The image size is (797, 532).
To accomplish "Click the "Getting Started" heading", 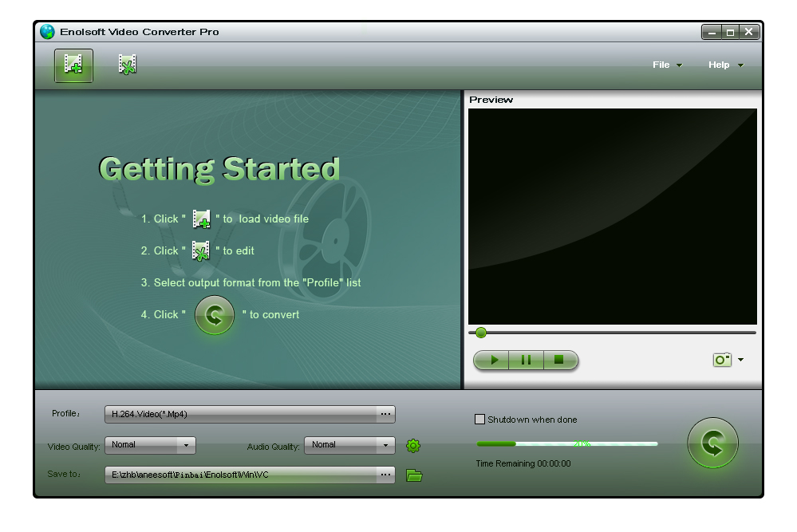I will pos(219,169).
